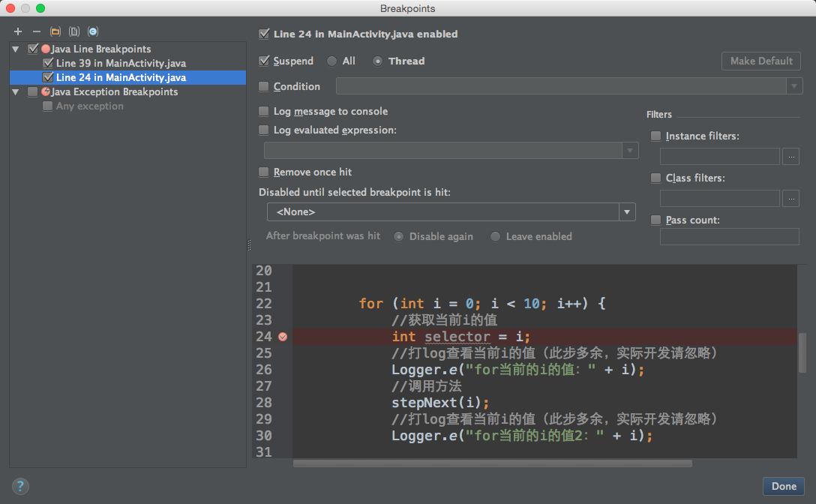This screenshot has width=816, height=504.
Task: Uncheck Line 39 in MainActivity.java breakpoint
Action: click(x=48, y=63)
